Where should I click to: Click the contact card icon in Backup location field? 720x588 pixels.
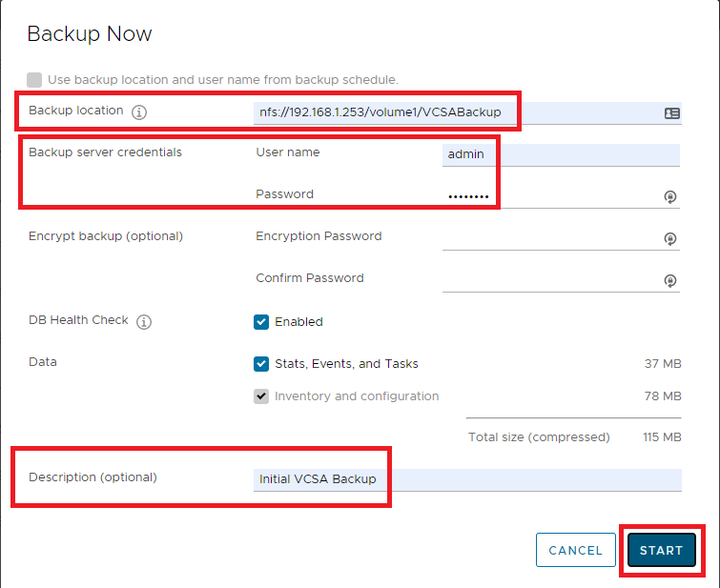pyautogui.click(x=671, y=112)
